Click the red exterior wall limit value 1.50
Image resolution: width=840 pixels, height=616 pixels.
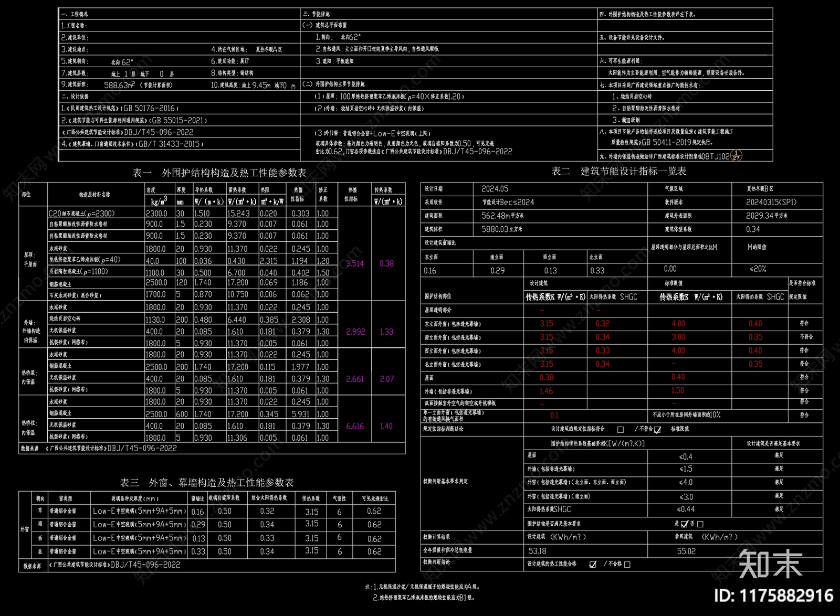[x=678, y=390]
